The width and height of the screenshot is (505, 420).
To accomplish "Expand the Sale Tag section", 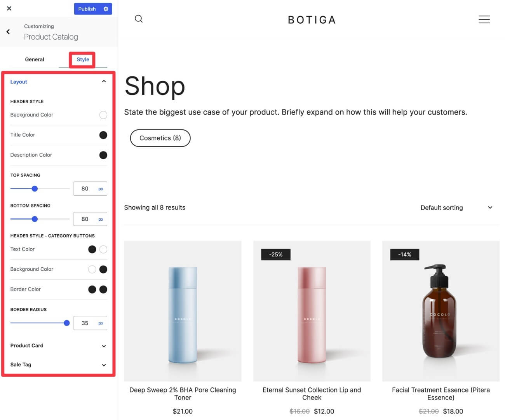I will coord(58,365).
